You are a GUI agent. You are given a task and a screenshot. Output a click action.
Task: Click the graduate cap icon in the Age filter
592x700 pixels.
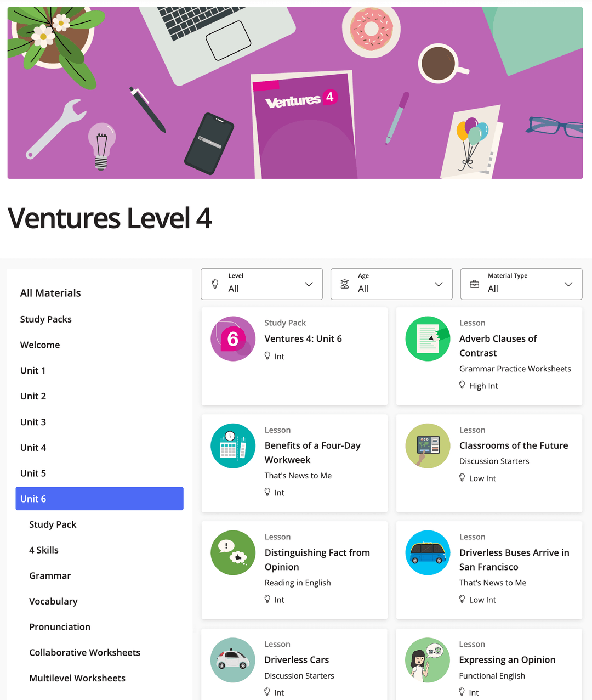click(345, 284)
